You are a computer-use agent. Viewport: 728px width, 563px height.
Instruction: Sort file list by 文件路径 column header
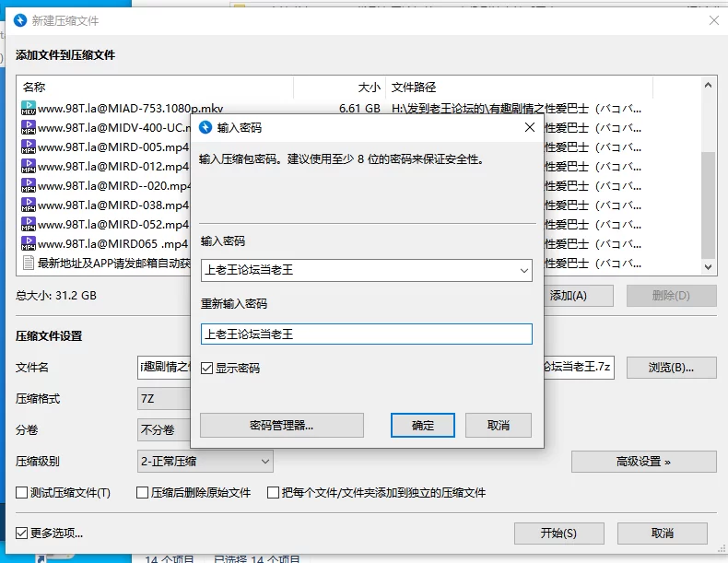click(x=519, y=88)
